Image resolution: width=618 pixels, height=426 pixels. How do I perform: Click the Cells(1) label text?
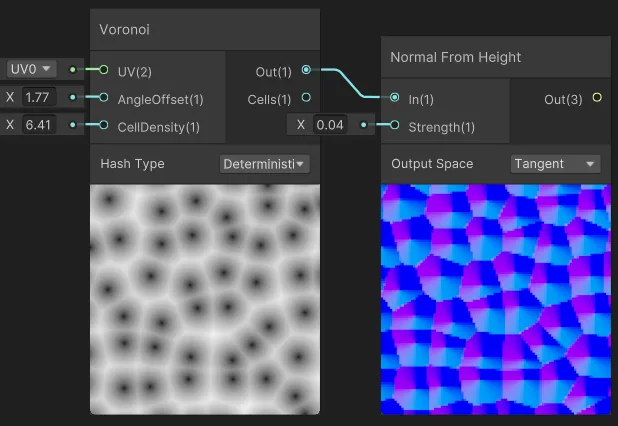click(x=269, y=99)
